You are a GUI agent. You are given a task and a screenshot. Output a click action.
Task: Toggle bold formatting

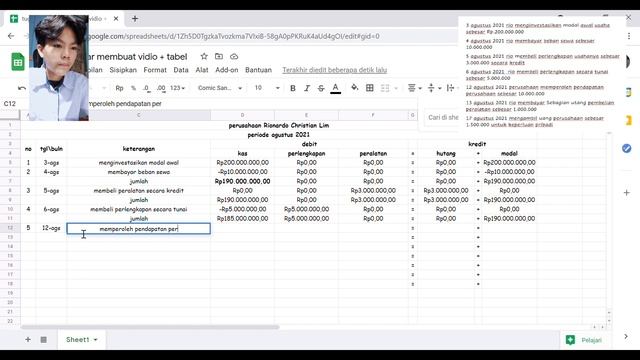tap(293, 88)
